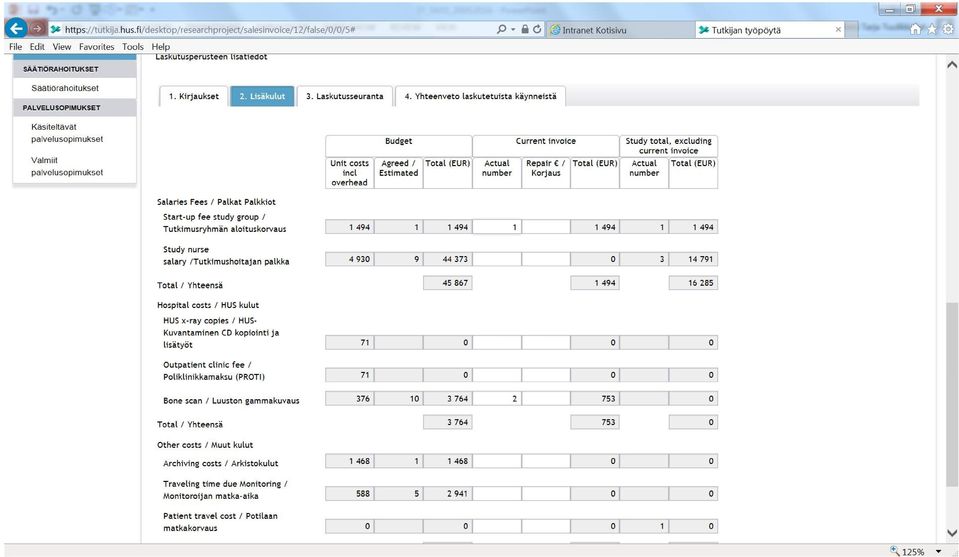Click Actual number field for Start-up fee study group
This screenshot has height=557, width=959.
[497, 227]
